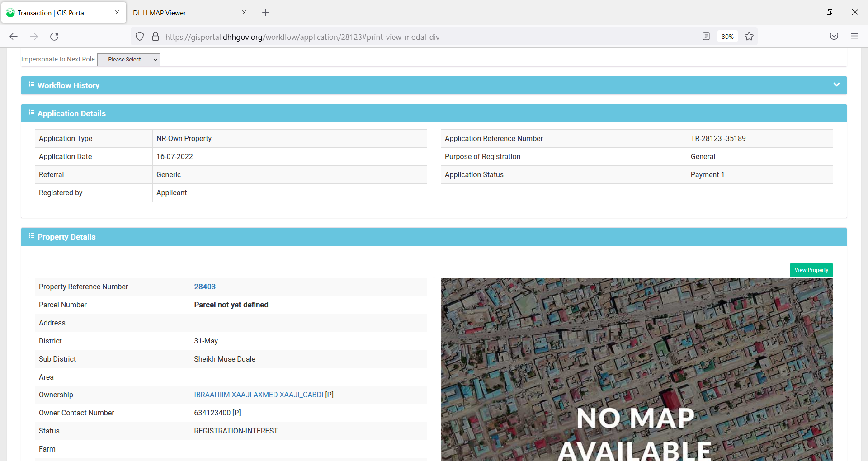Click the Workflow History panel header
Screen dimensions: 868x461
point(434,85)
